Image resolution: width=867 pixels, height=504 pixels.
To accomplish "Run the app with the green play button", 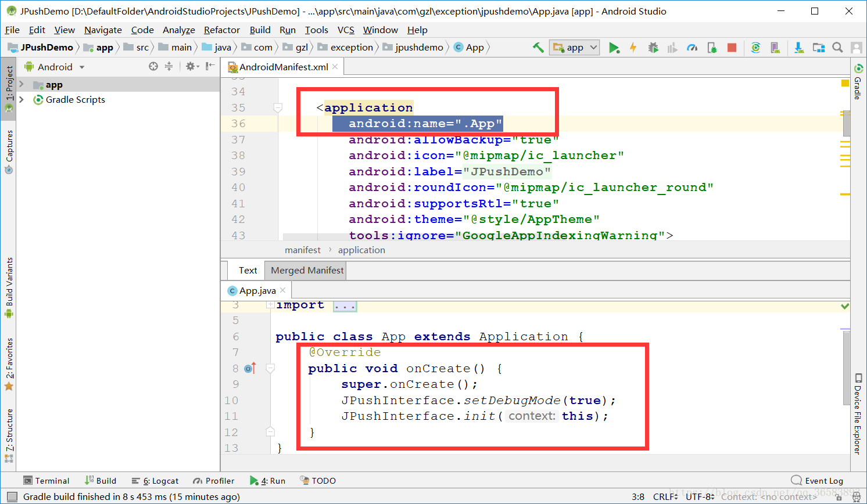I will point(614,48).
